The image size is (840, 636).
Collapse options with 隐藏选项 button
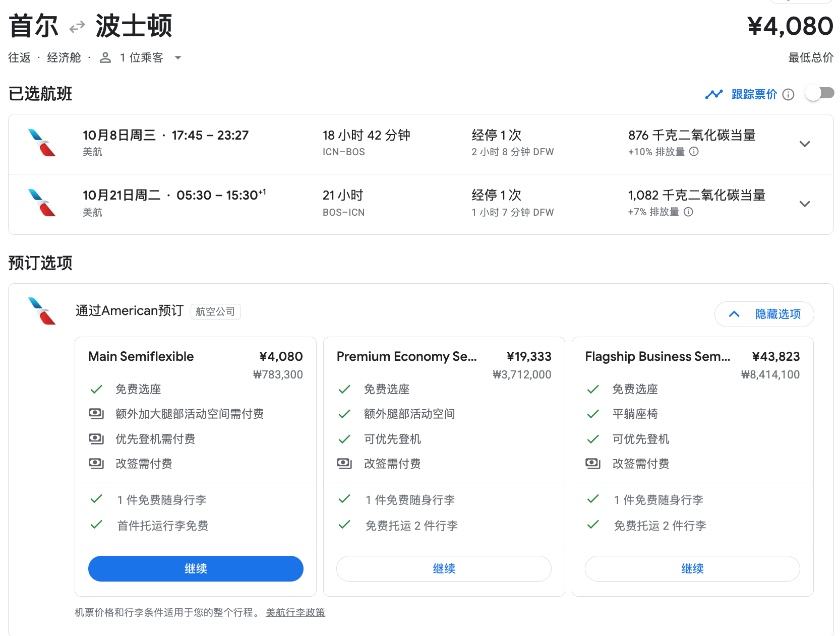click(764, 314)
